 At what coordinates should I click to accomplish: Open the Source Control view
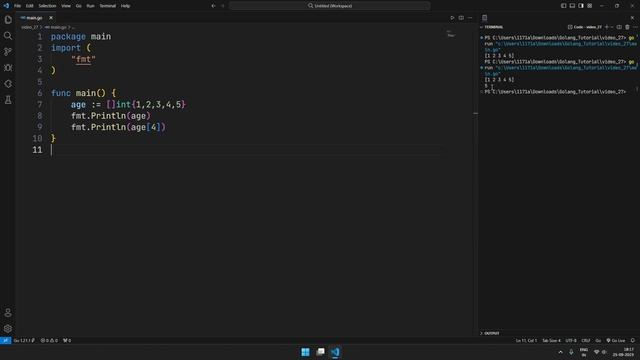(8, 51)
